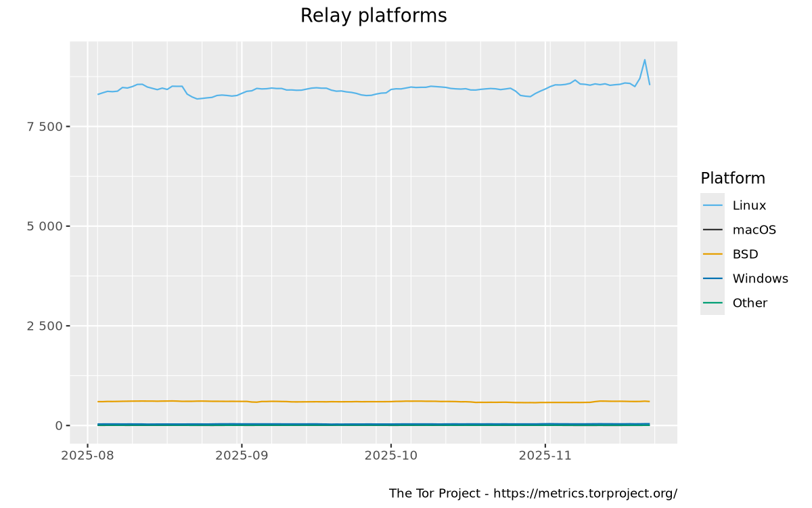This screenshot has width=812, height=508.
Task: Select the Platform legend heading
Action: 732,178
